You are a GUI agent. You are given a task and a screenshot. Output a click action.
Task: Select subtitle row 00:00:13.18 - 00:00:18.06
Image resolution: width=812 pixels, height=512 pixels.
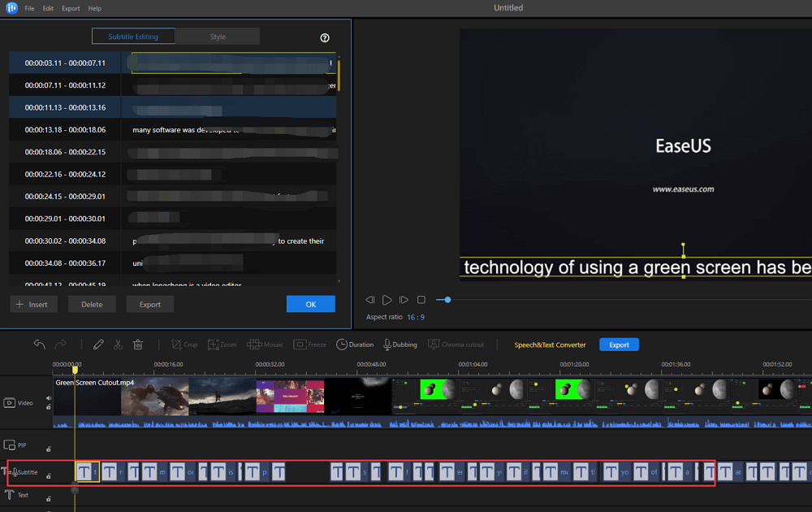tap(172, 129)
